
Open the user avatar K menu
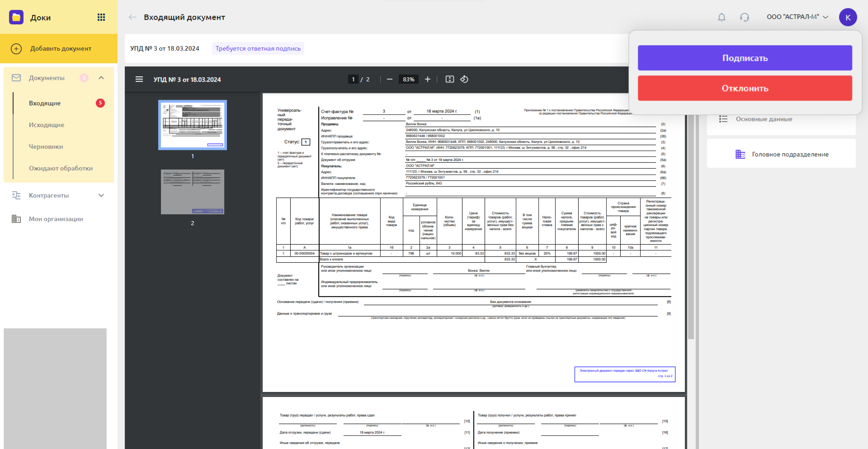(x=847, y=17)
